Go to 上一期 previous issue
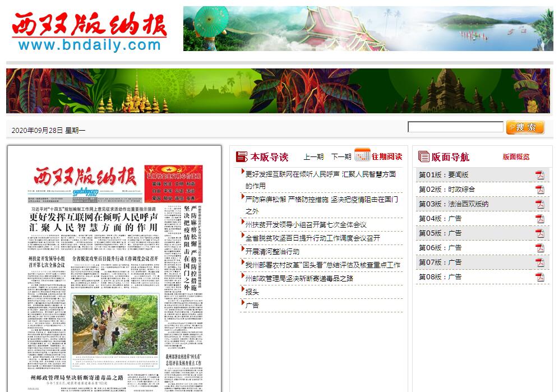This screenshot has width=559, height=392. 313,157
